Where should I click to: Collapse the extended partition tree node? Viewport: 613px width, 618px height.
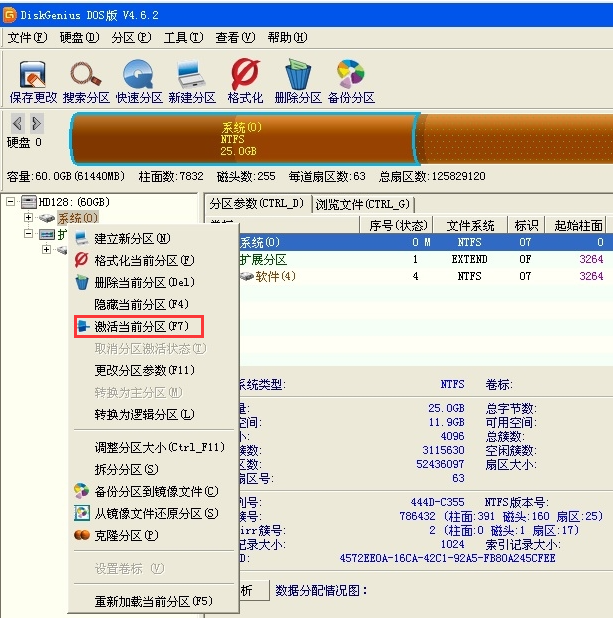28,234
